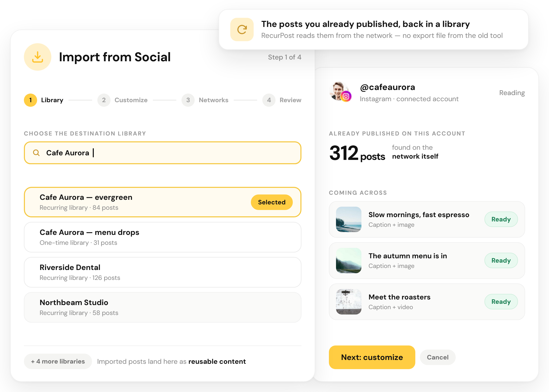Click Ready badge for autumn menu post
This screenshot has width=549, height=392.
(501, 261)
